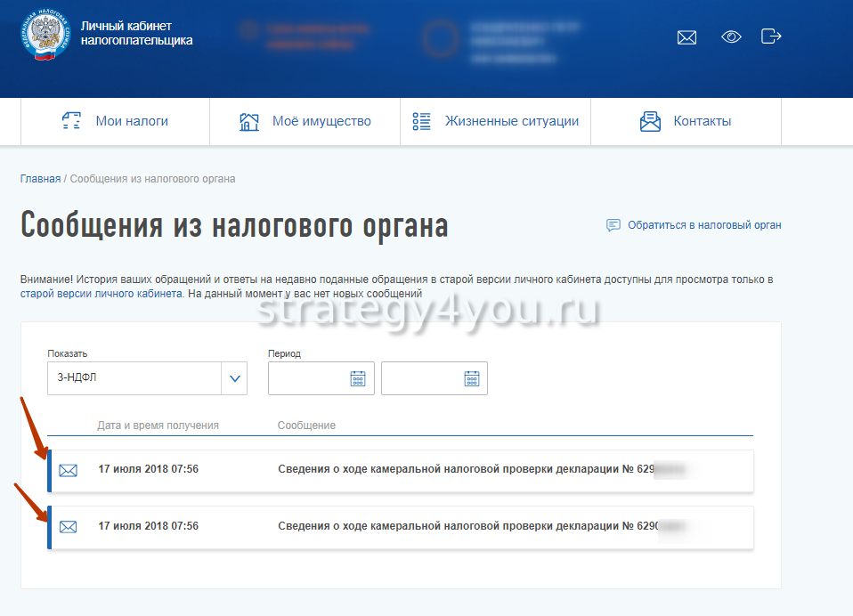Click envelope icon of first 17 июля message

point(68,470)
